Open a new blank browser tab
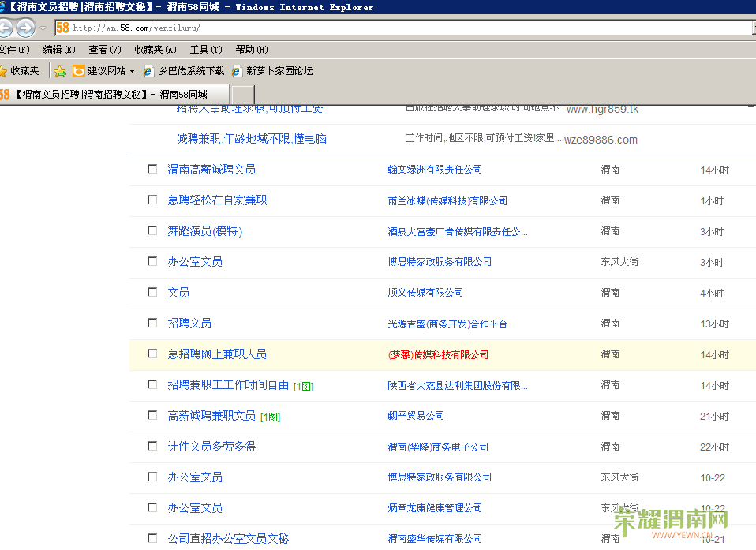756x550 pixels. (x=243, y=94)
